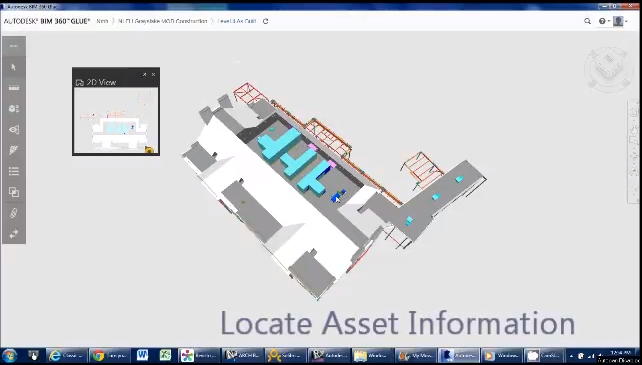Open the attachment link tool in toolbar
642x365 pixels.
click(x=14, y=213)
